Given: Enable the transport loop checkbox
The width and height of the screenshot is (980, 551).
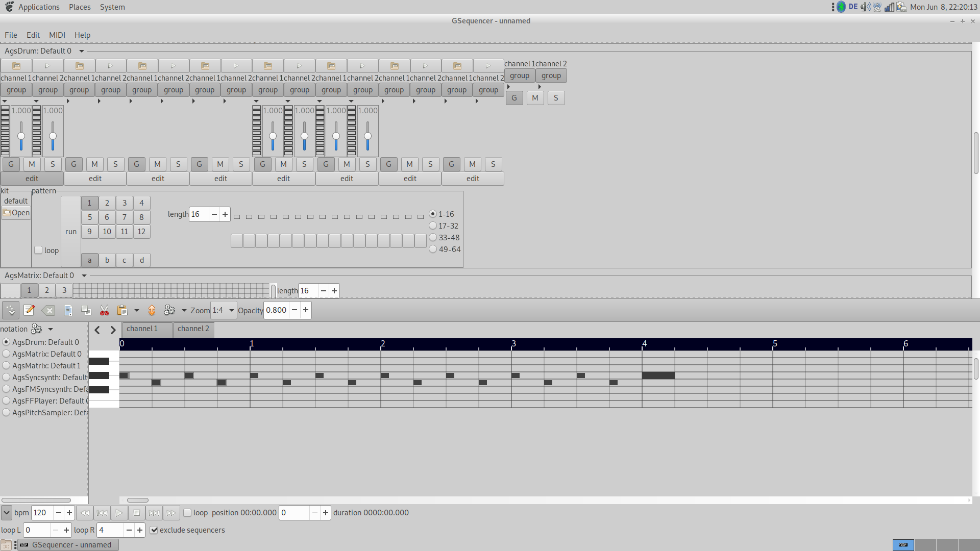Looking at the screenshot, I should tap(187, 513).
